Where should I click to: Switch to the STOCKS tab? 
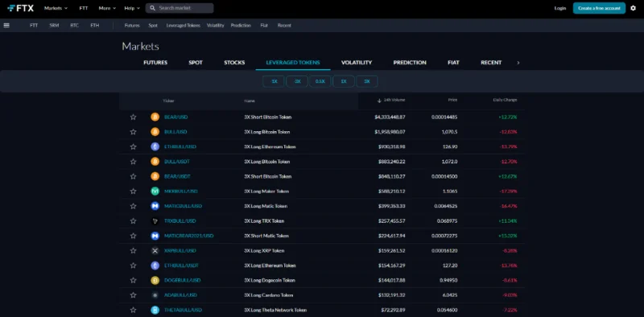[x=234, y=63]
